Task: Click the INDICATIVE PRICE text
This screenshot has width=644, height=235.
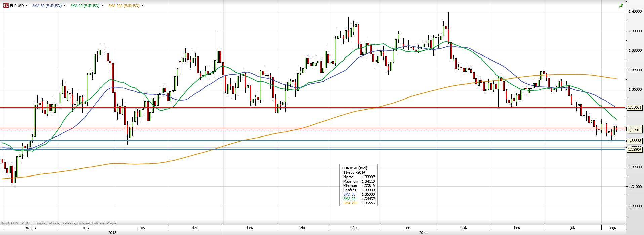Action: point(16,223)
